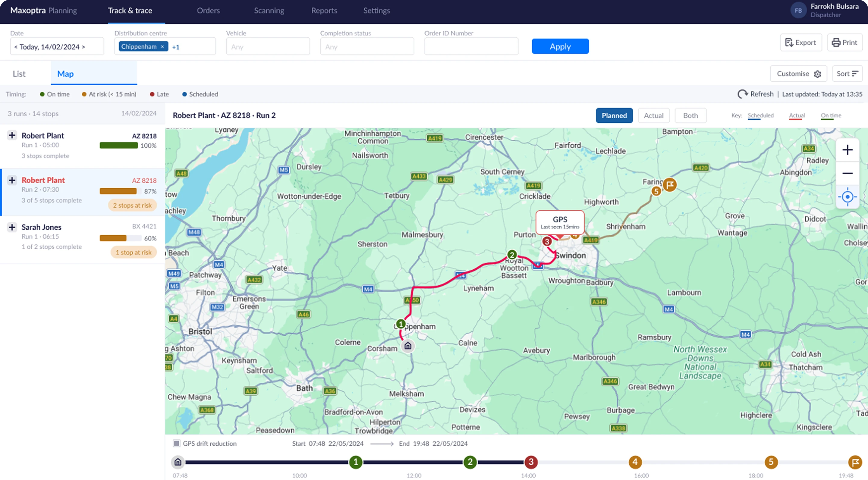Click the Scheduled timing legend item
This screenshot has height=480, width=868.
click(x=200, y=94)
